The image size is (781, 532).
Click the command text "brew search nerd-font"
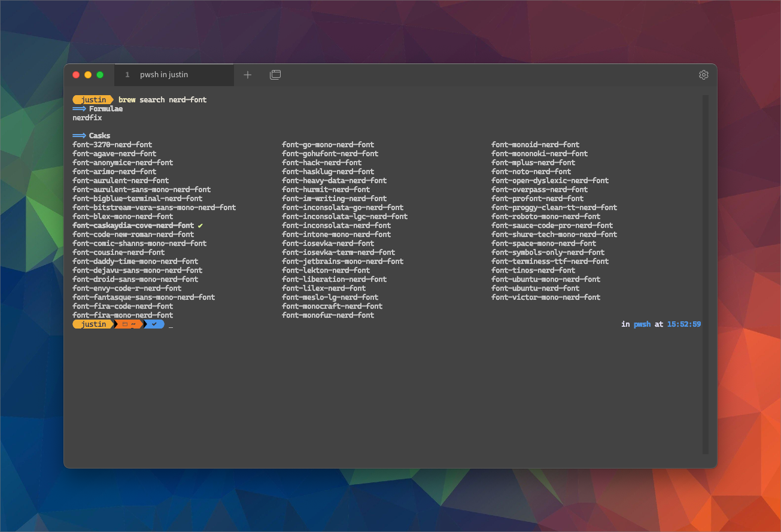point(163,99)
